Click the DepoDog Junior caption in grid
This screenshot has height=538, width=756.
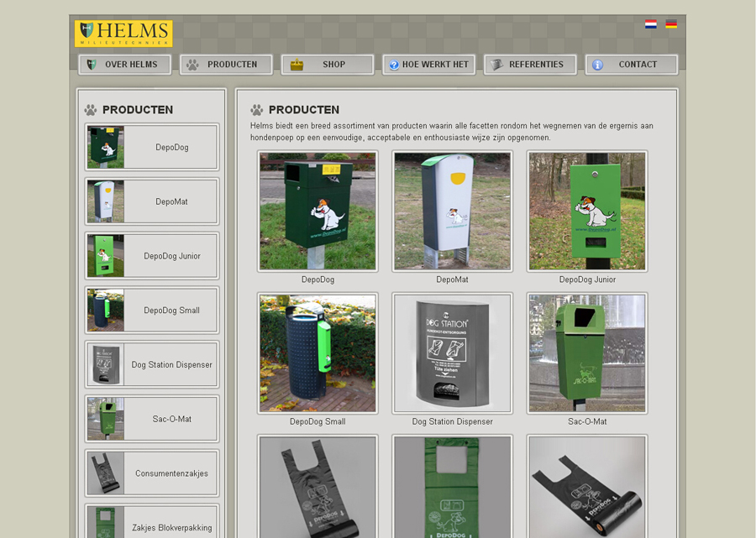click(587, 279)
